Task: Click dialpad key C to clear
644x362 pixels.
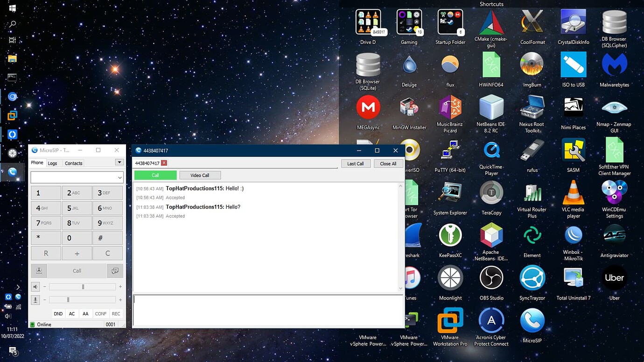Action: (x=107, y=253)
